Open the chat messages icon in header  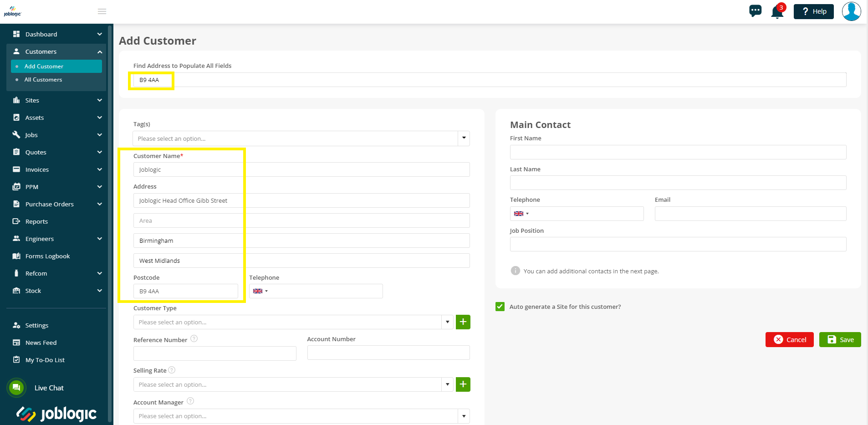pyautogui.click(x=755, y=11)
